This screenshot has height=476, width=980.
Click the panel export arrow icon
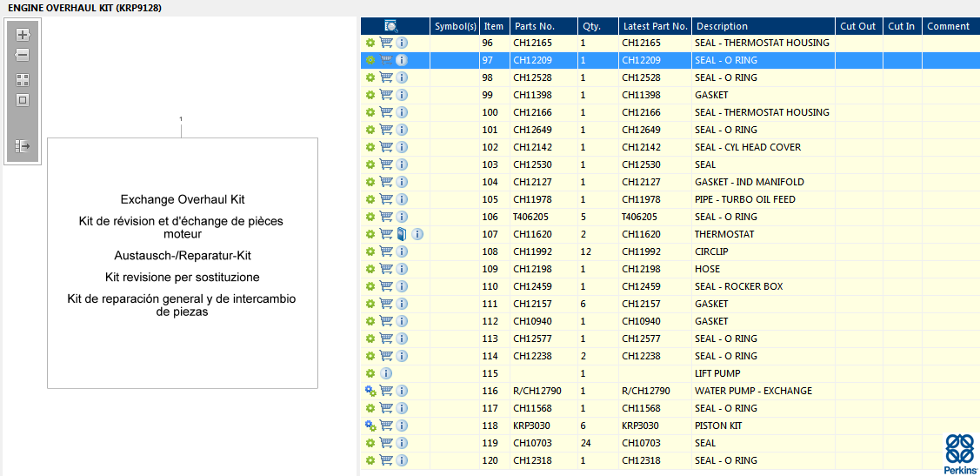point(23,146)
